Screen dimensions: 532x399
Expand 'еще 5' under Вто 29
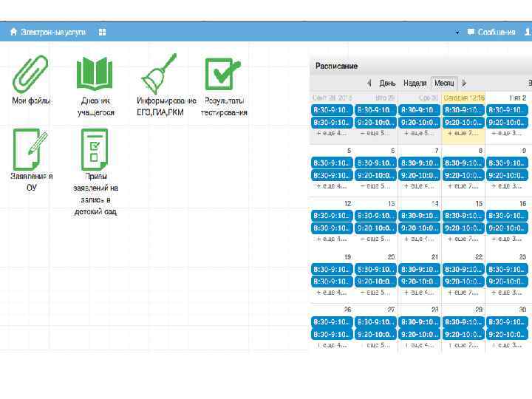point(375,133)
